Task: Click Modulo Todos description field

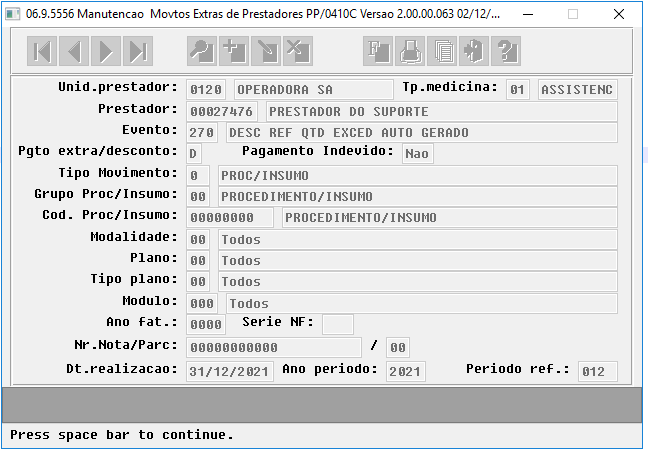Action: (422, 304)
